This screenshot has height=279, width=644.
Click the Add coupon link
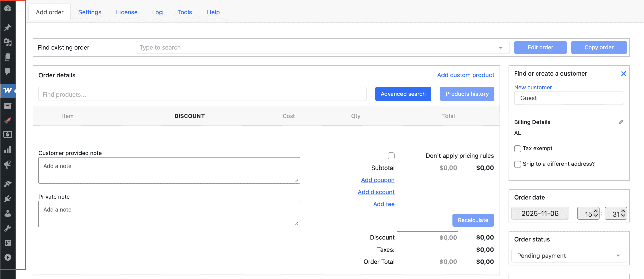point(378,180)
